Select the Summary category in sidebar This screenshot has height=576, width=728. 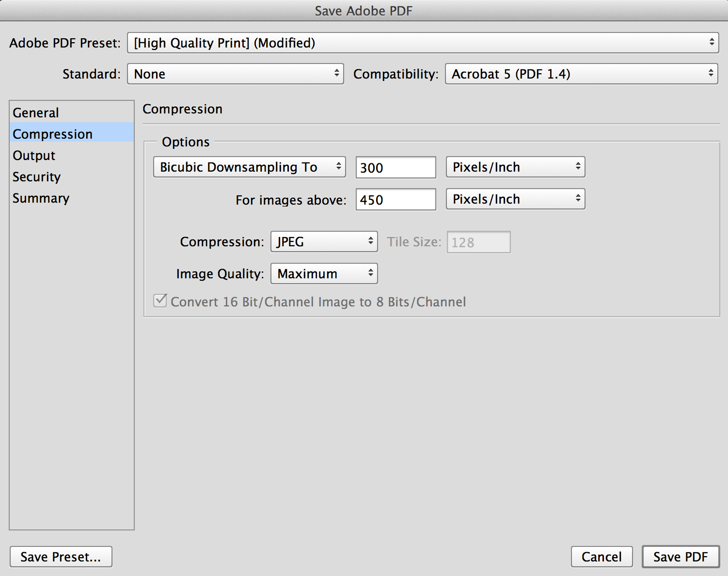[x=72, y=198]
